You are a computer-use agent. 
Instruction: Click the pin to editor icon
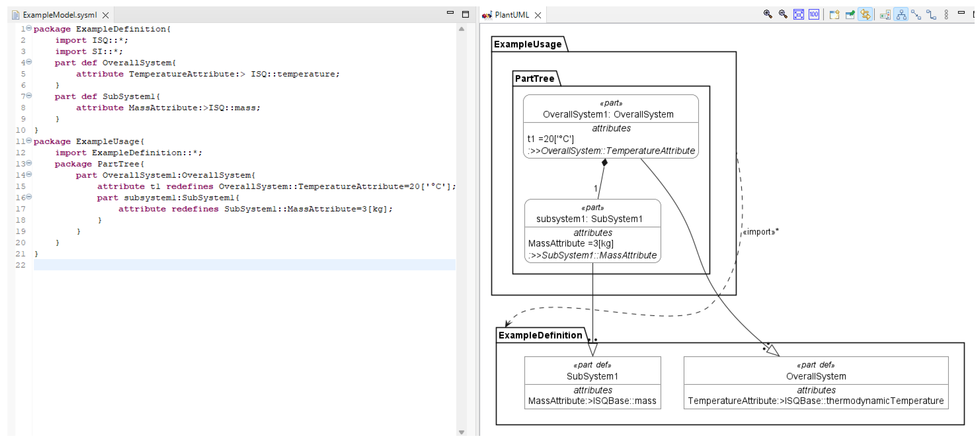click(850, 14)
